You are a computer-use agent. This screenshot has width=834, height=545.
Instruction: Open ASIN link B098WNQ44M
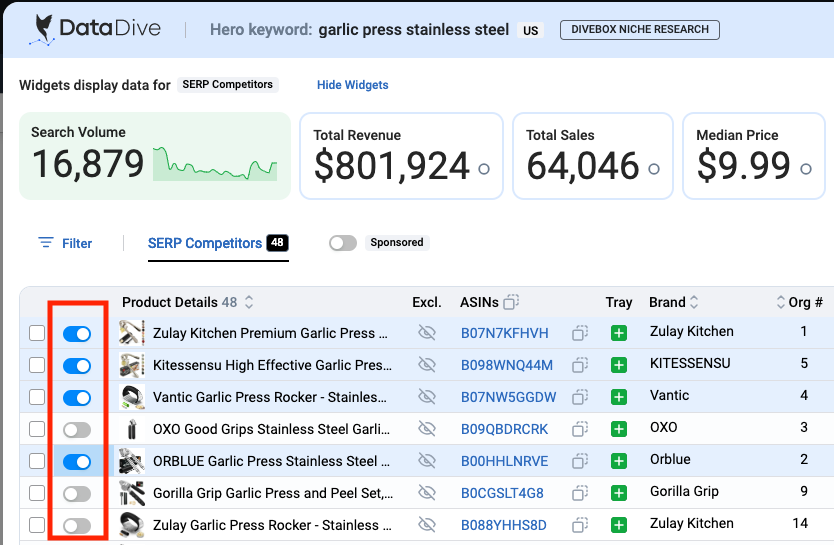click(507, 365)
